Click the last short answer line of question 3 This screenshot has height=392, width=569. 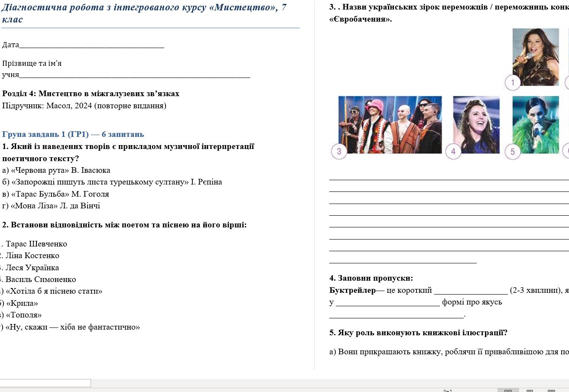click(x=403, y=262)
